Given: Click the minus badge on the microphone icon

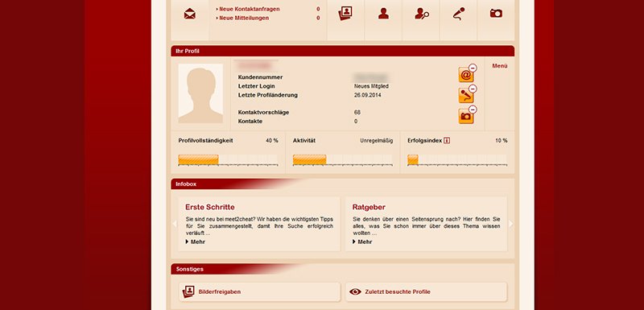Looking at the screenshot, I should click(x=473, y=89).
